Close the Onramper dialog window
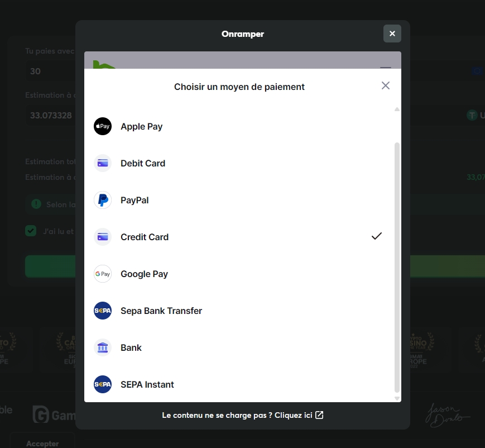The width and height of the screenshot is (485, 448). tap(392, 34)
